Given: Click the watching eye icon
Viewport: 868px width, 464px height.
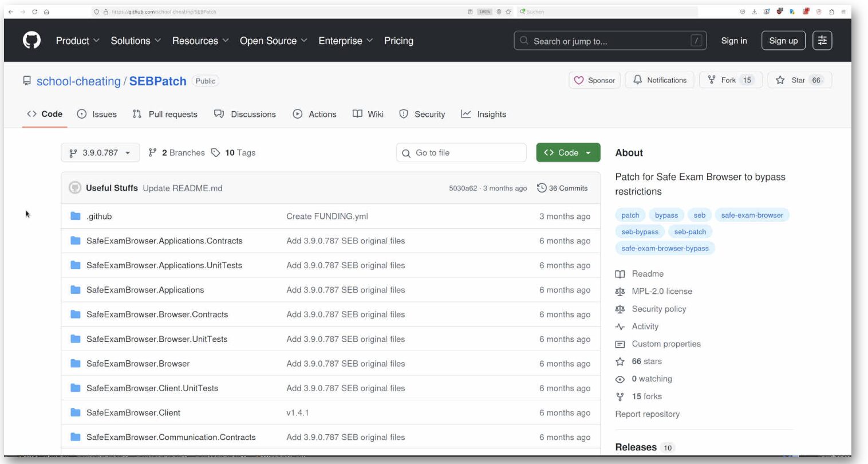Looking at the screenshot, I should pos(620,379).
